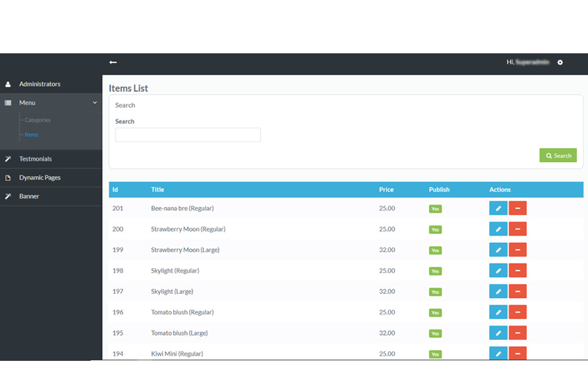Open Dynamic Pages from the sidebar
The height and width of the screenshot is (389, 588).
(x=40, y=178)
